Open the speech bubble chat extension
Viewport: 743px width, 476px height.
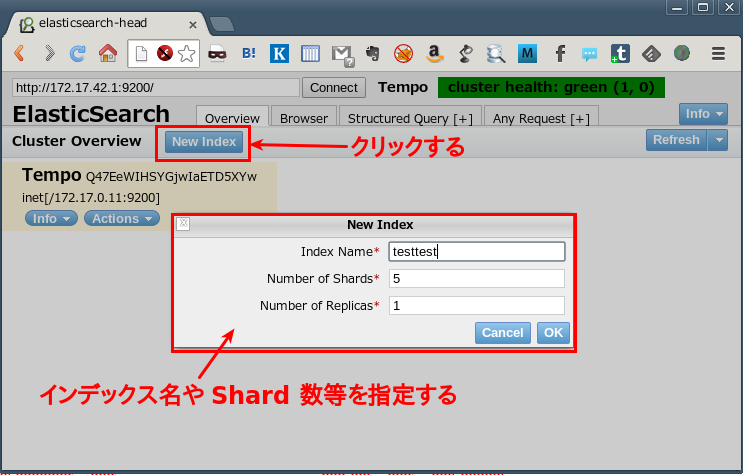589,54
